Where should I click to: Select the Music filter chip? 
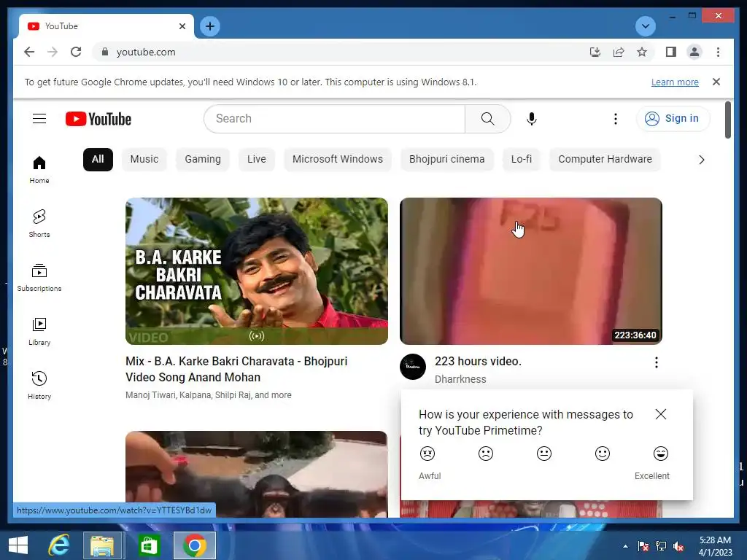(144, 159)
